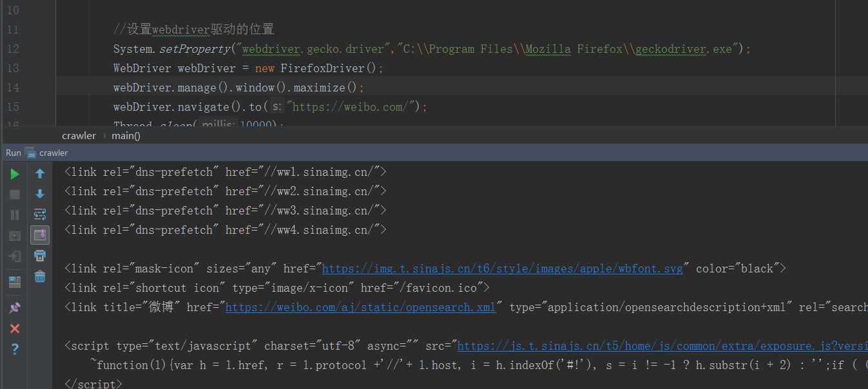
Task: Click the FirefoxDriver() constructor call
Action: pyautogui.click(x=329, y=68)
